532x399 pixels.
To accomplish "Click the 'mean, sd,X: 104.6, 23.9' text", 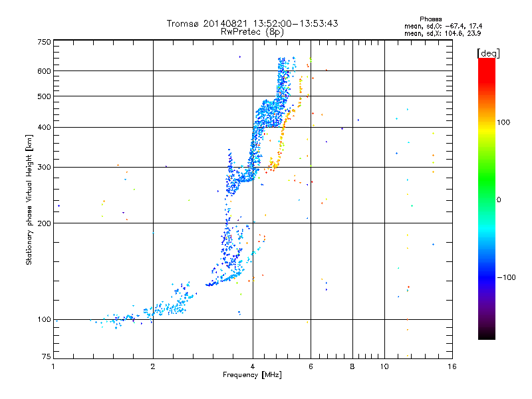I will pos(442,34).
